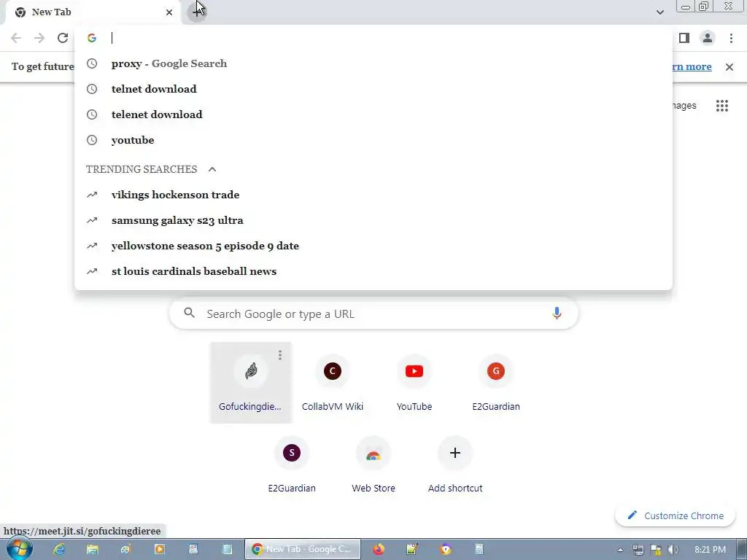The height and width of the screenshot is (560, 747).
Task: Choose 'vikings hockenson trade' trending search
Action: [x=373, y=195]
